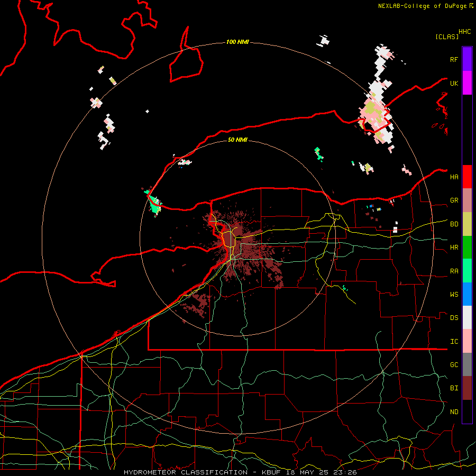Click the WS legend label

[454, 295]
